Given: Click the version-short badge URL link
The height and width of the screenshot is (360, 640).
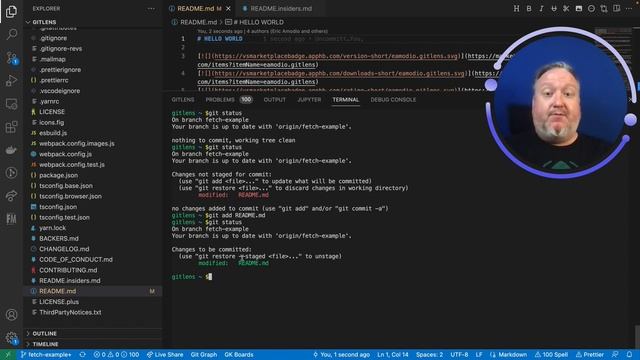Looking at the screenshot, I should [x=336, y=56].
